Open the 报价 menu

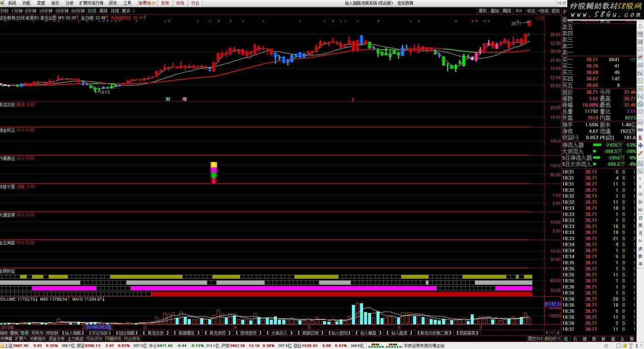tap(55, 3)
